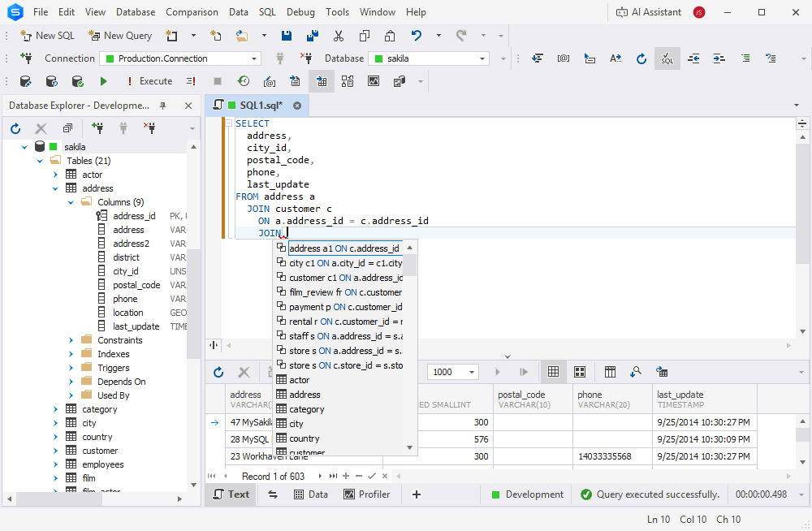Click the New SQL toolbar button
The image size is (812, 531).
(x=47, y=35)
